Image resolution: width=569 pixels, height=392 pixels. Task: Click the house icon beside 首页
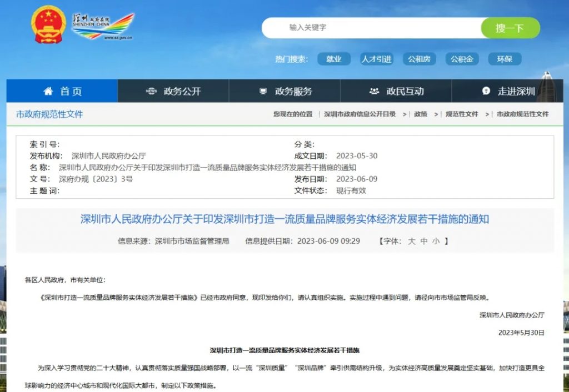[48, 91]
